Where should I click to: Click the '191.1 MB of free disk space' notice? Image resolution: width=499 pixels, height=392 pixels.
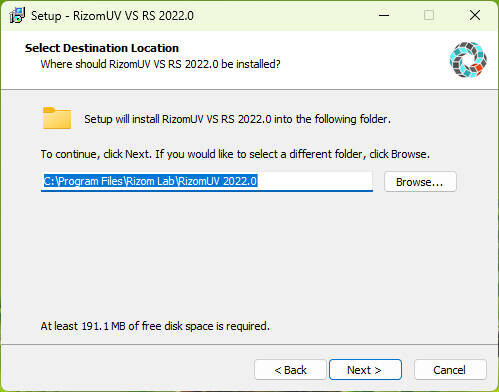click(x=155, y=326)
